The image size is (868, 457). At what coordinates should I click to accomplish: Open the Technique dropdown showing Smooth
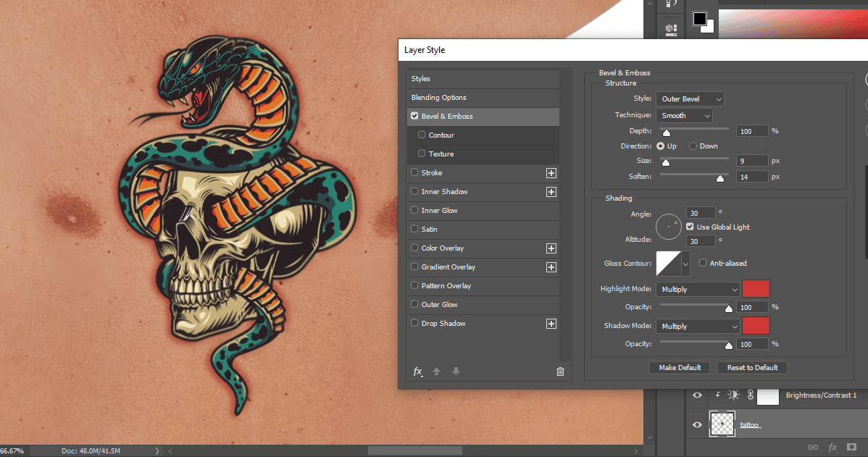point(685,114)
